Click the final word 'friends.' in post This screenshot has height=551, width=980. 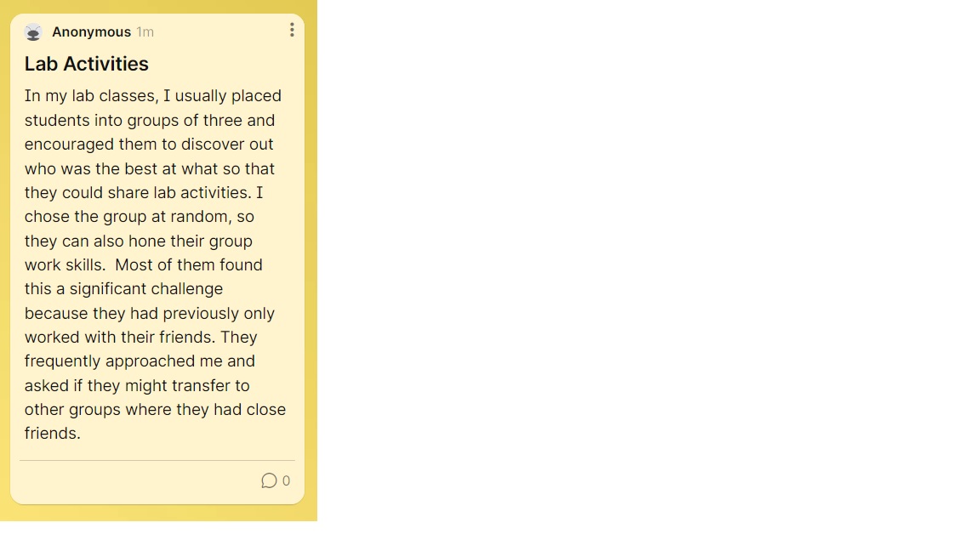coord(53,434)
